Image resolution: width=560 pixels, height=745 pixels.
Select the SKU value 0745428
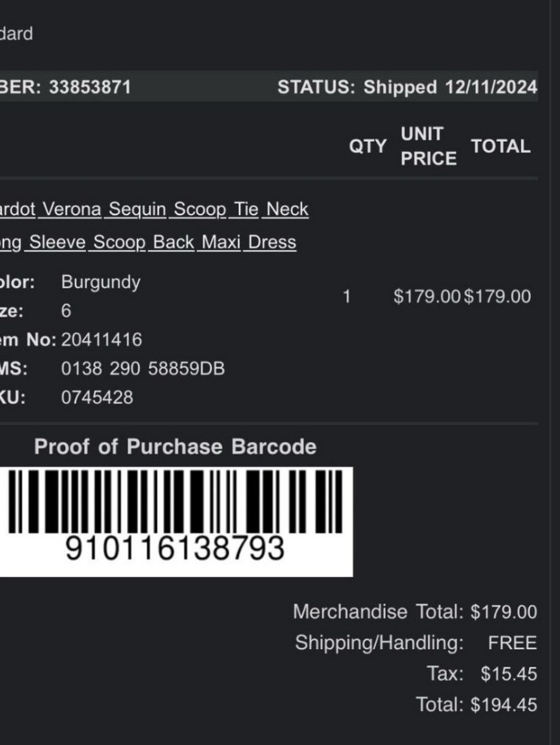pyautogui.click(x=97, y=397)
